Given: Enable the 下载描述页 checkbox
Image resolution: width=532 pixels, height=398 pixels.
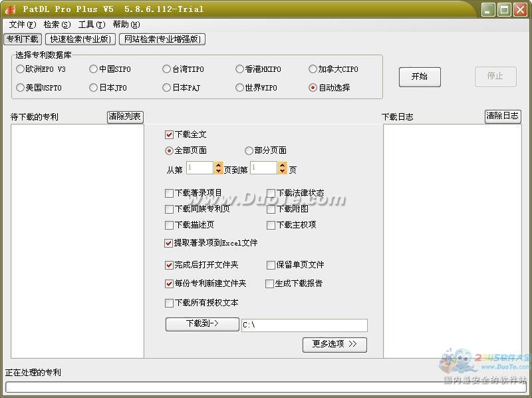Looking at the screenshot, I should click(x=169, y=225).
